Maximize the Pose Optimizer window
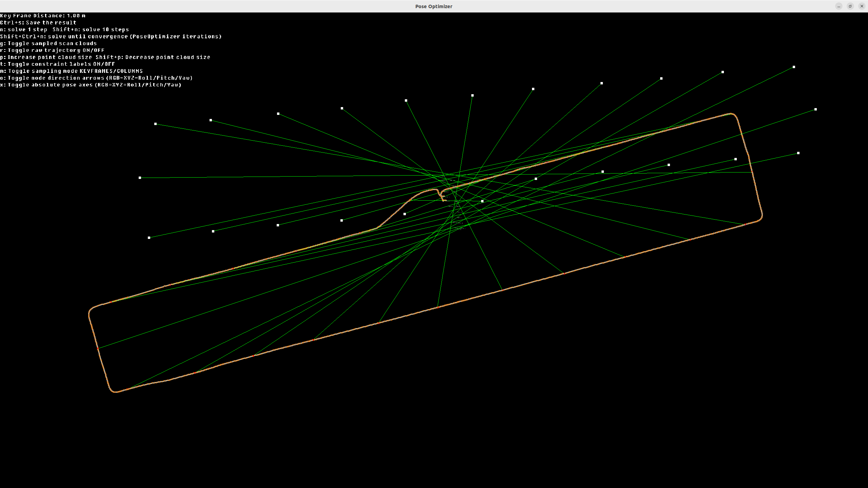Viewport: 868px width, 488px height. 850,6
